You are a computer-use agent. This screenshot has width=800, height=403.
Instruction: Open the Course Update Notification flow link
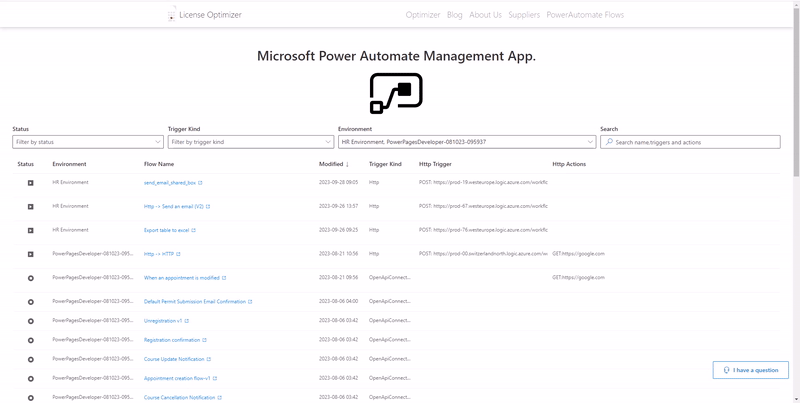tap(174, 359)
